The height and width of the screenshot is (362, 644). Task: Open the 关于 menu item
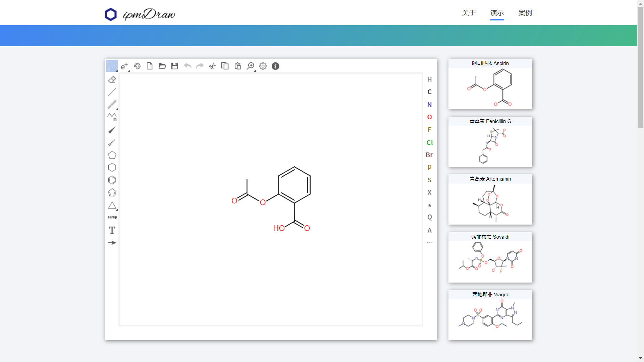pyautogui.click(x=469, y=13)
